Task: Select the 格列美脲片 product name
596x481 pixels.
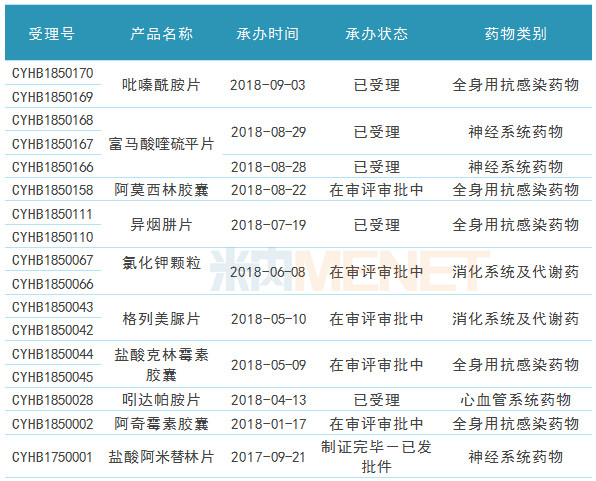Action: click(162, 319)
